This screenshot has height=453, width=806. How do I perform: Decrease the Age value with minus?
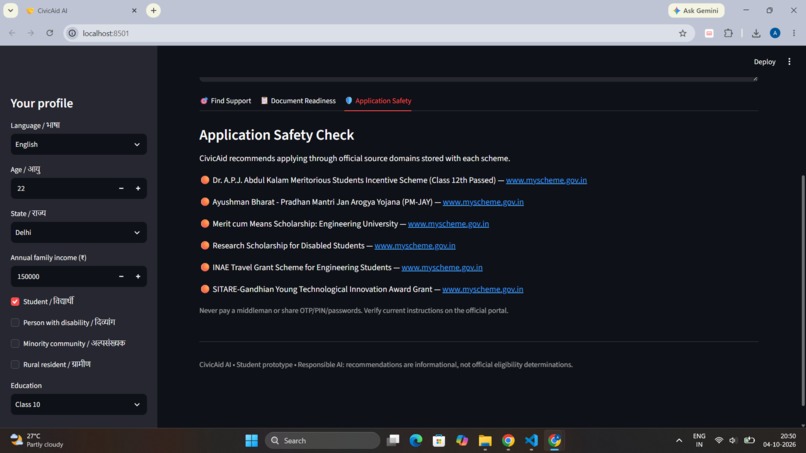coord(121,189)
